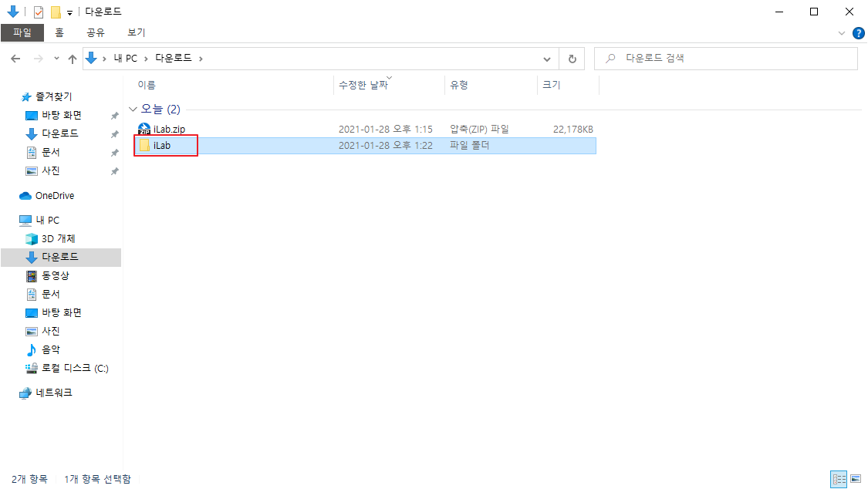The width and height of the screenshot is (868, 489).
Task: Open 사진 under 내 PC
Action: (50, 332)
